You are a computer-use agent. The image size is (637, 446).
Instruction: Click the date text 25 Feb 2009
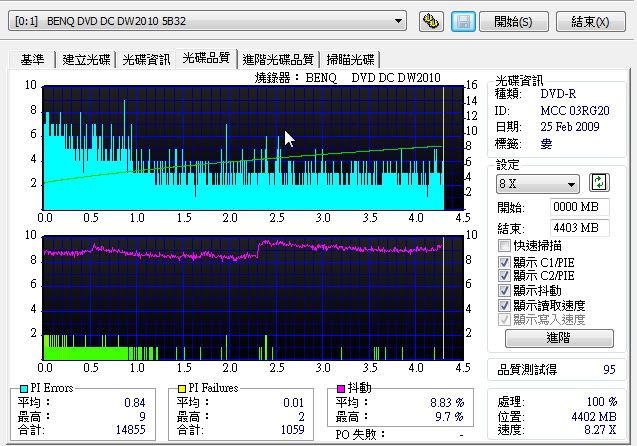[570, 127]
